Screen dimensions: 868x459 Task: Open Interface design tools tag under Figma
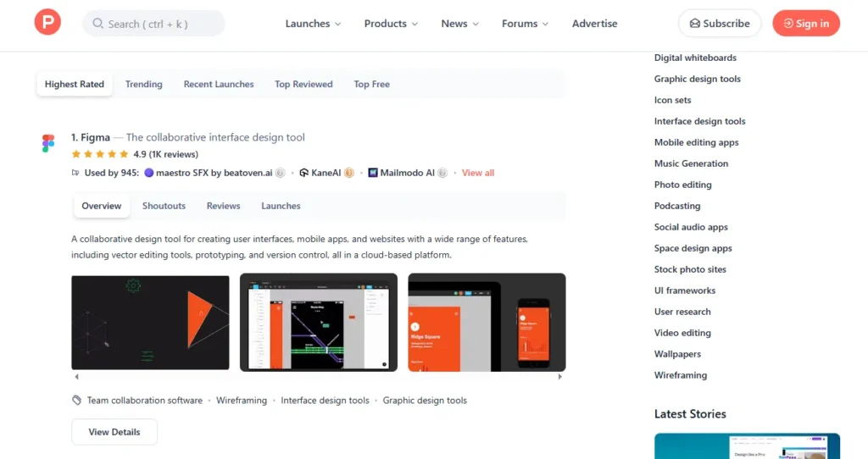325,401
